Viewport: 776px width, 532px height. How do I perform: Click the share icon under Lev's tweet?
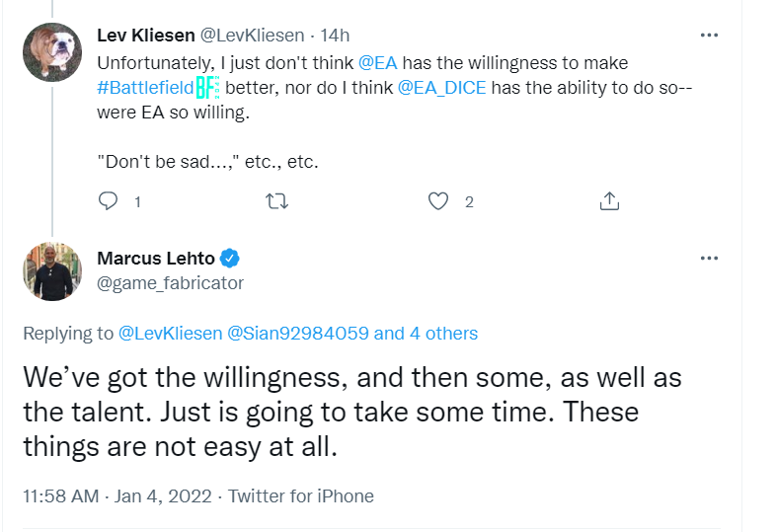coord(609,201)
